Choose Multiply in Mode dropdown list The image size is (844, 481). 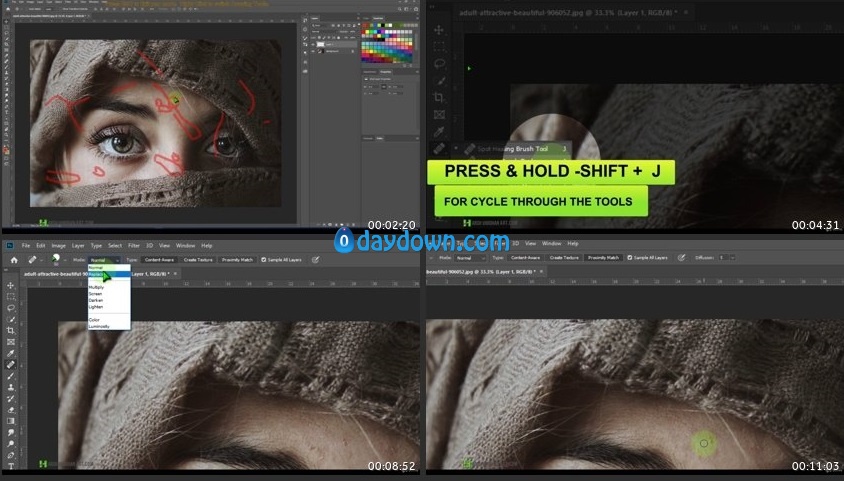pos(109,287)
